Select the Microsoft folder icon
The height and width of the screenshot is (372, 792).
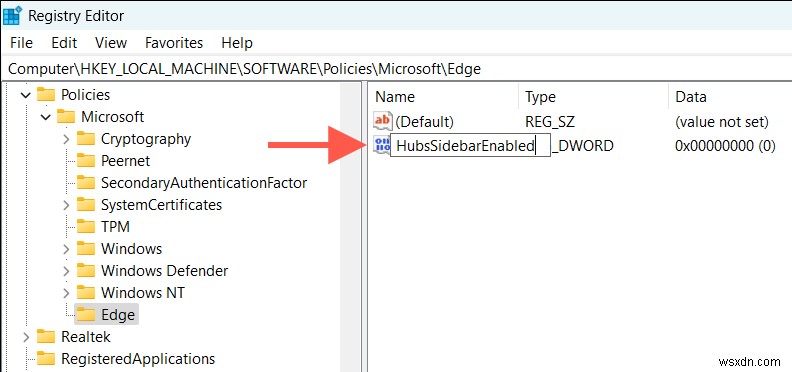click(x=66, y=117)
